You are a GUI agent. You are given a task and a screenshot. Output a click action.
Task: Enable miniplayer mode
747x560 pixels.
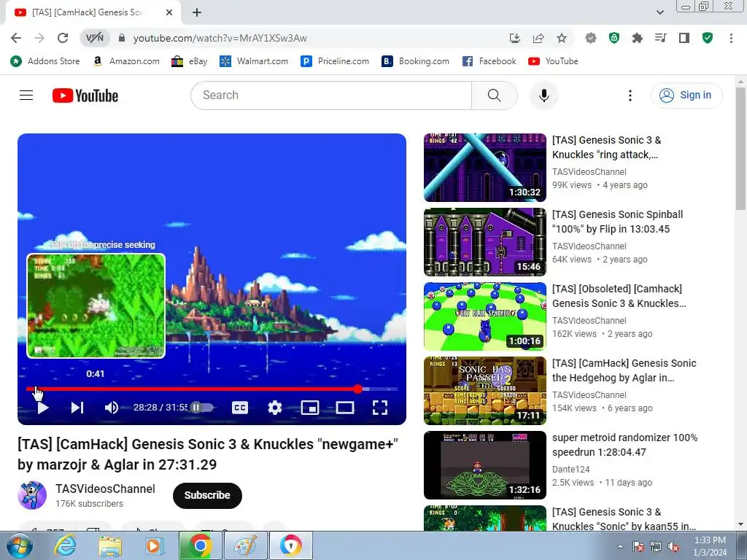click(x=309, y=408)
